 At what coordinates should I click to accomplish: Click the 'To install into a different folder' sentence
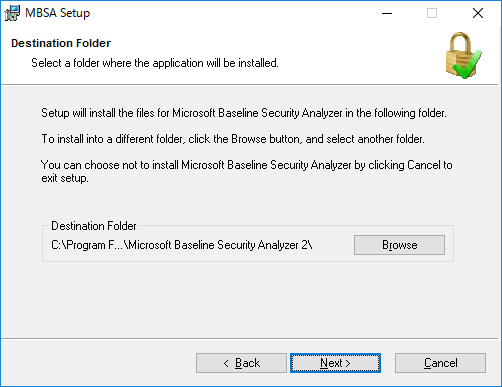click(x=233, y=139)
